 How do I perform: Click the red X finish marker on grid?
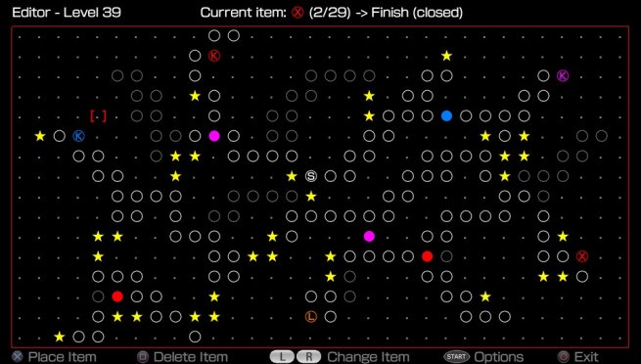pos(582,256)
